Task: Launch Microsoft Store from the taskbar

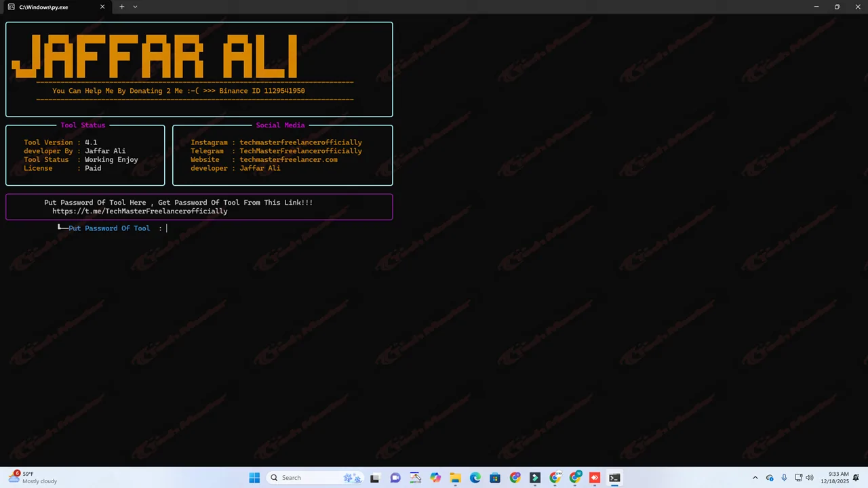Action: click(x=495, y=478)
